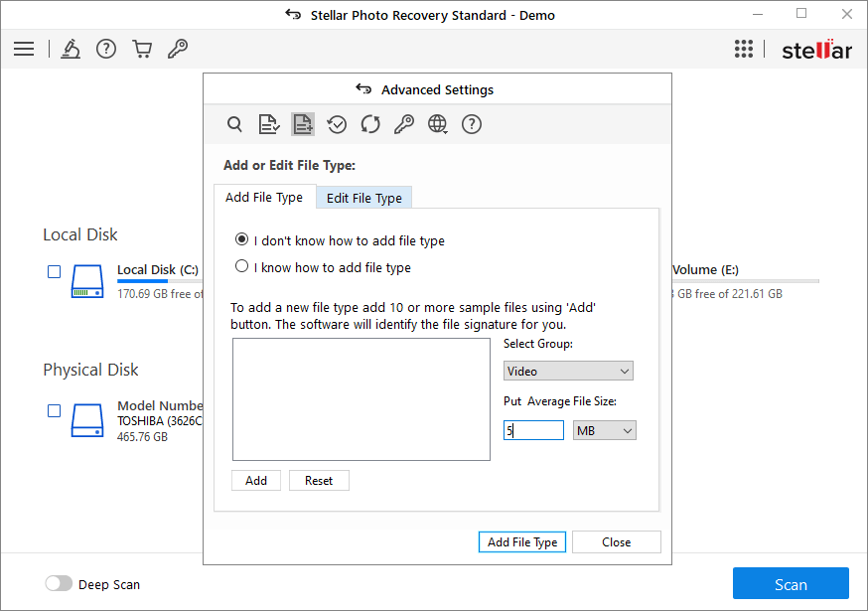The height and width of the screenshot is (611, 868).
Task: Open the hamburger menu in main window
Action: pyautogui.click(x=24, y=49)
